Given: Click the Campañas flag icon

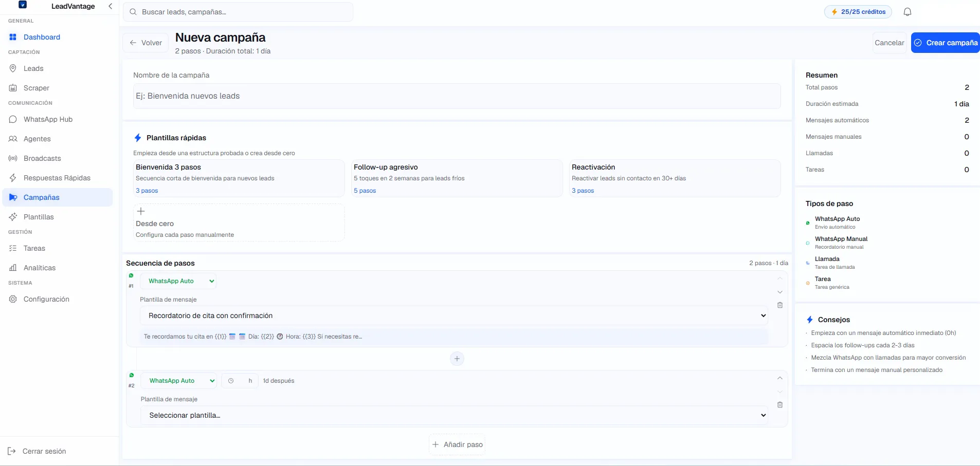Looking at the screenshot, I should [13, 197].
